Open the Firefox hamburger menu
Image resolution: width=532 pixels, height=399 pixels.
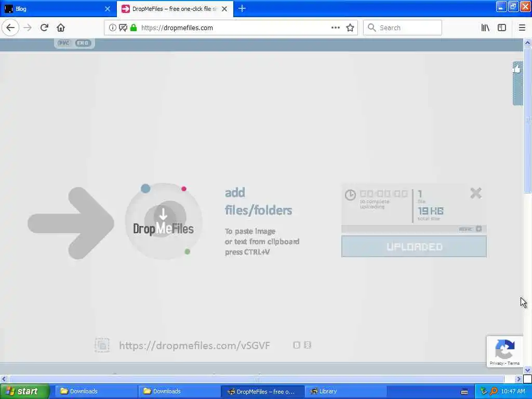pos(522,28)
